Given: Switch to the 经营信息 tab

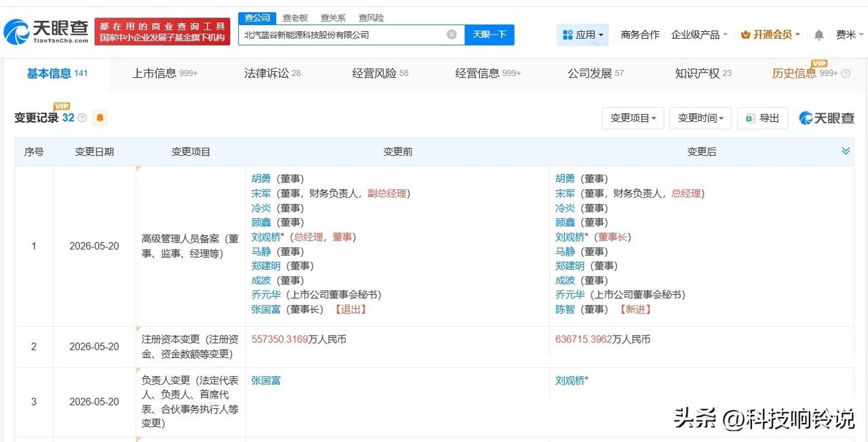Looking at the screenshot, I should click(x=488, y=73).
